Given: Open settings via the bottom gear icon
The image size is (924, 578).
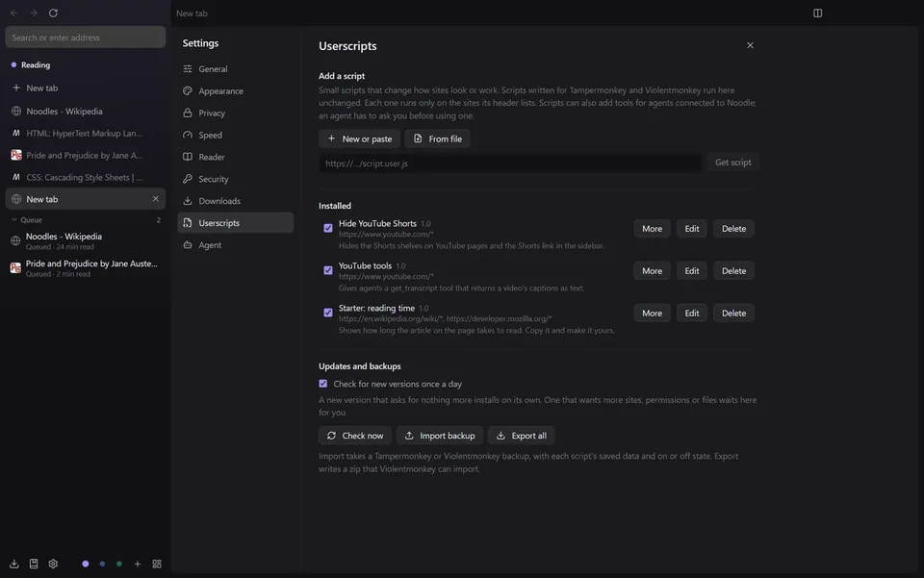Looking at the screenshot, I should 53,564.
